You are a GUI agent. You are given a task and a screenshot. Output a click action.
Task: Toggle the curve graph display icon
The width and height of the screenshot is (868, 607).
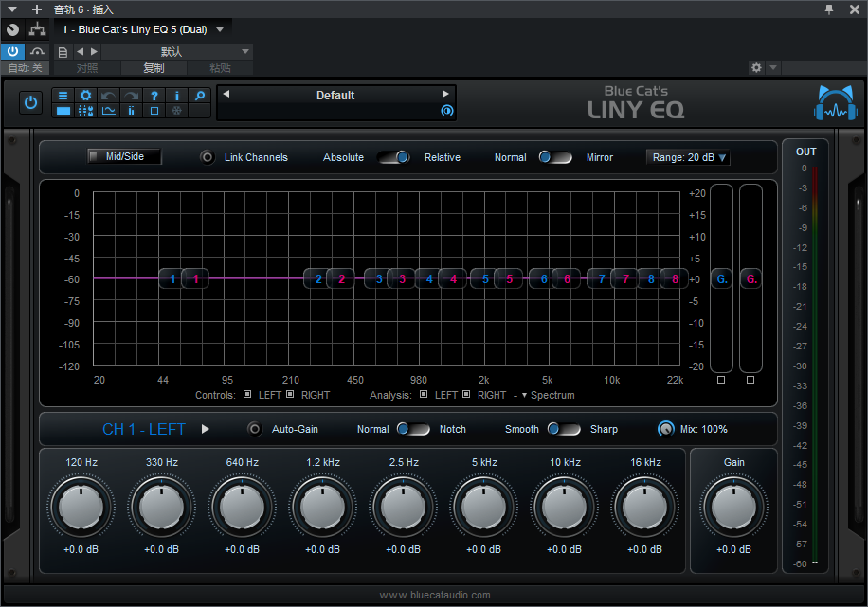pos(108,111)
